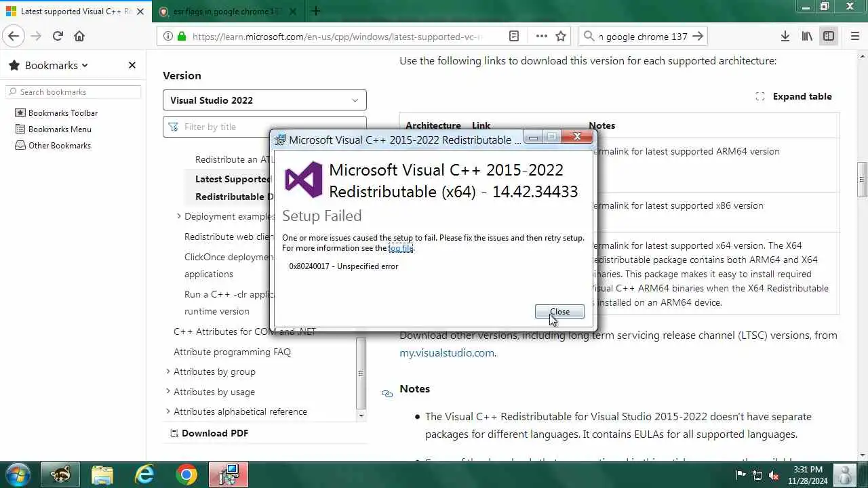Screen dimensions: 868x488
Task: Open my.visualstudio.com link
Action: (x=446, y=352)
